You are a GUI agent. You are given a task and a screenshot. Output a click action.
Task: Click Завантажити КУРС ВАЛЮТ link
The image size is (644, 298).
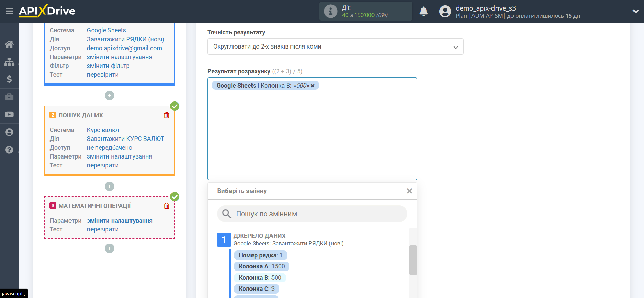[125, 139]
